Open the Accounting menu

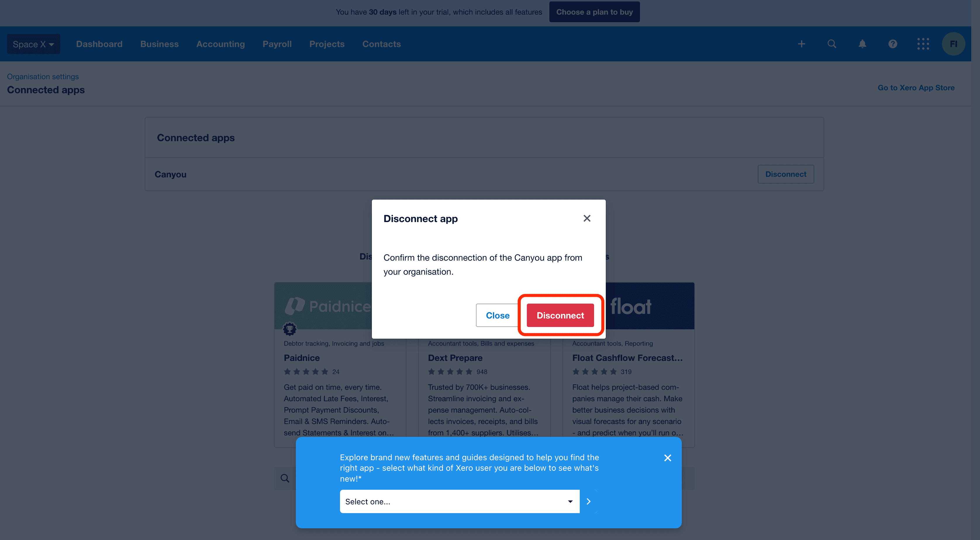pos(220,44)
